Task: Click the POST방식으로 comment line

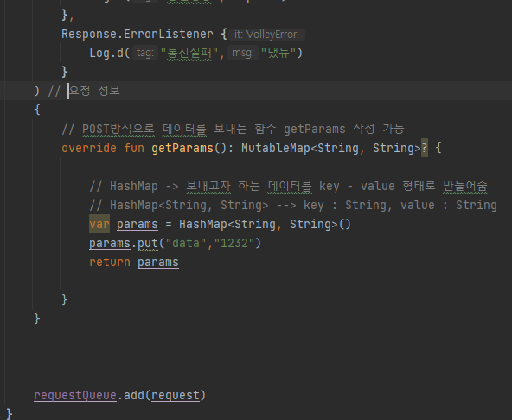Action: coord(233,129)
